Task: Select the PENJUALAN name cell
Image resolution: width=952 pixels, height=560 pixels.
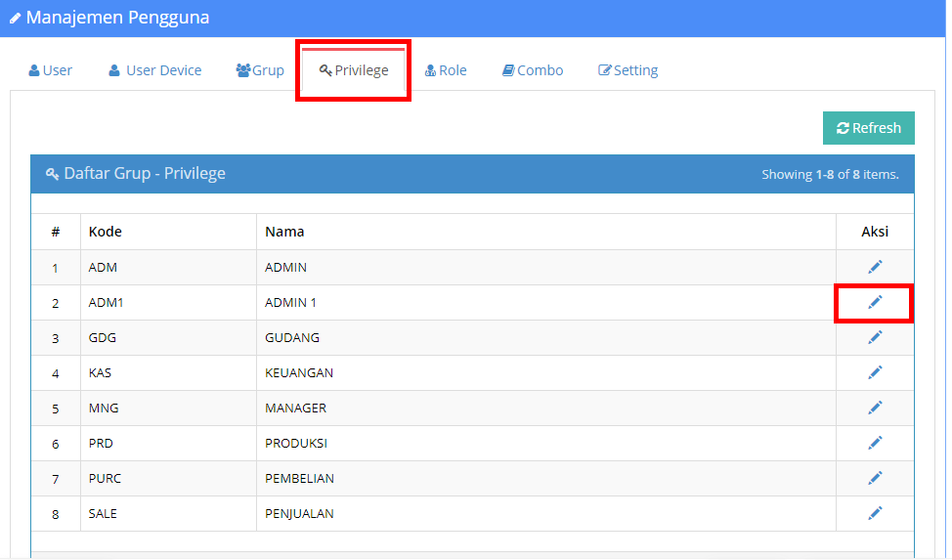Action: pos(545,514)
